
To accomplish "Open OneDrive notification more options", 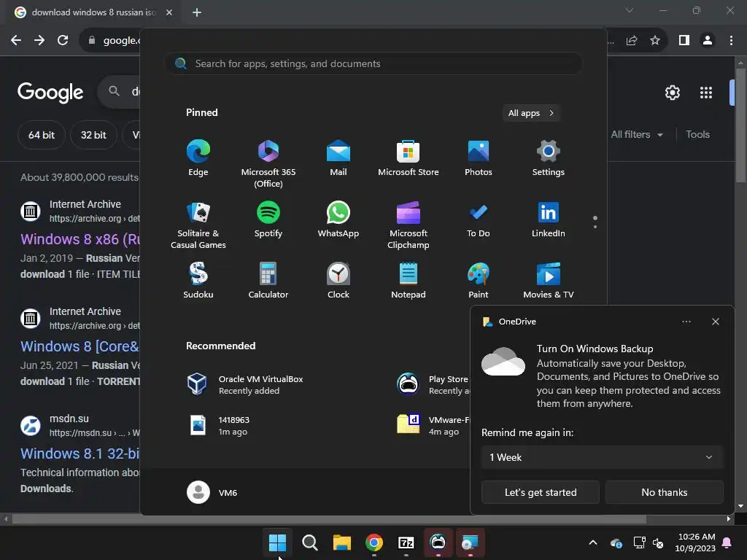I will tap(686, 322).
